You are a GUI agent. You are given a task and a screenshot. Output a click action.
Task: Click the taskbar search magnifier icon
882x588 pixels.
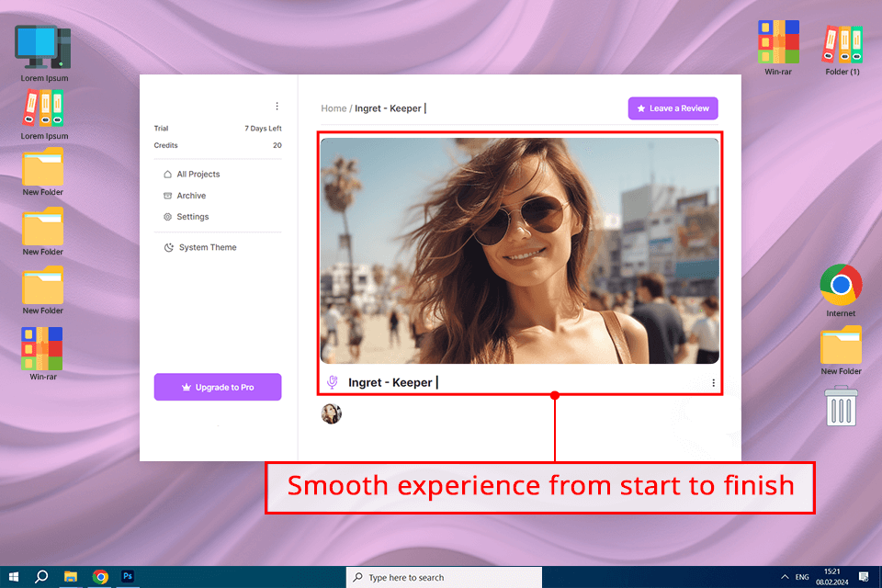pos(41,577)
